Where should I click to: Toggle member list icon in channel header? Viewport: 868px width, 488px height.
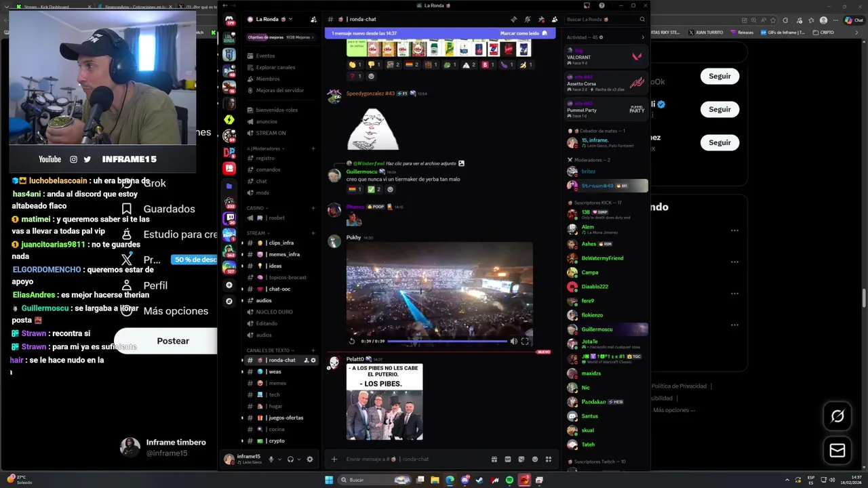555,19
